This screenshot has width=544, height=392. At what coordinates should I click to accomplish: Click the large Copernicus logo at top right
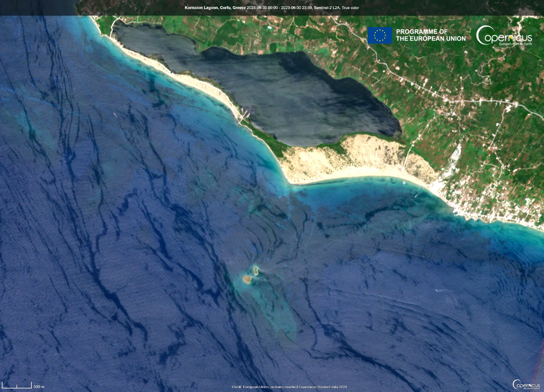(504, 36)
